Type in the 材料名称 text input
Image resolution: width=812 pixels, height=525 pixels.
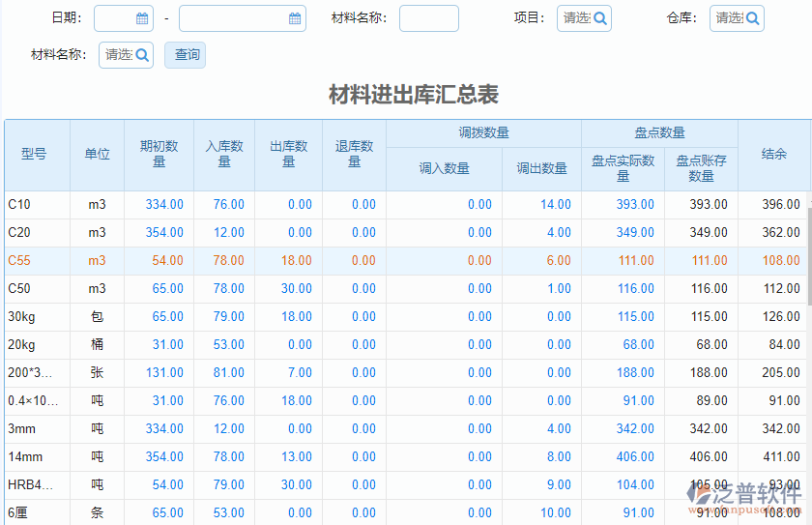coord(428,18)
